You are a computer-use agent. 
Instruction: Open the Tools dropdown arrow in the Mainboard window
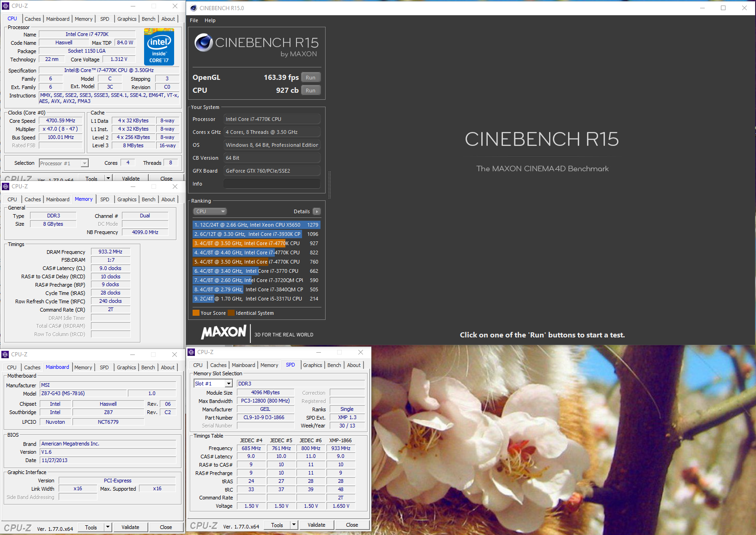[x=108, y=527]
